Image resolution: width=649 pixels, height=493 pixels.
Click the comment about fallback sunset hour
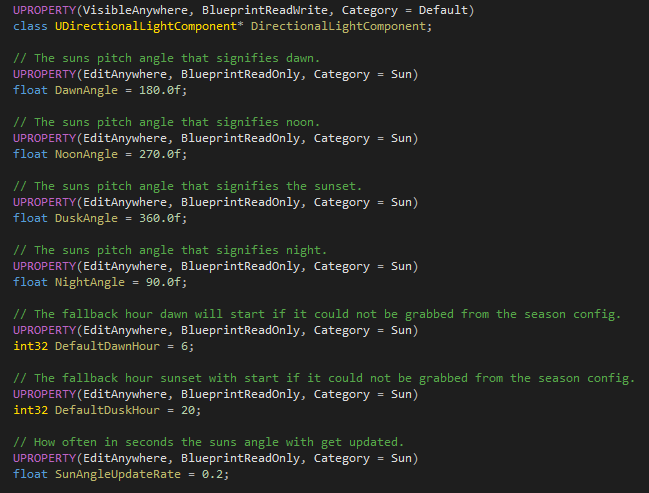coord(324,378)
